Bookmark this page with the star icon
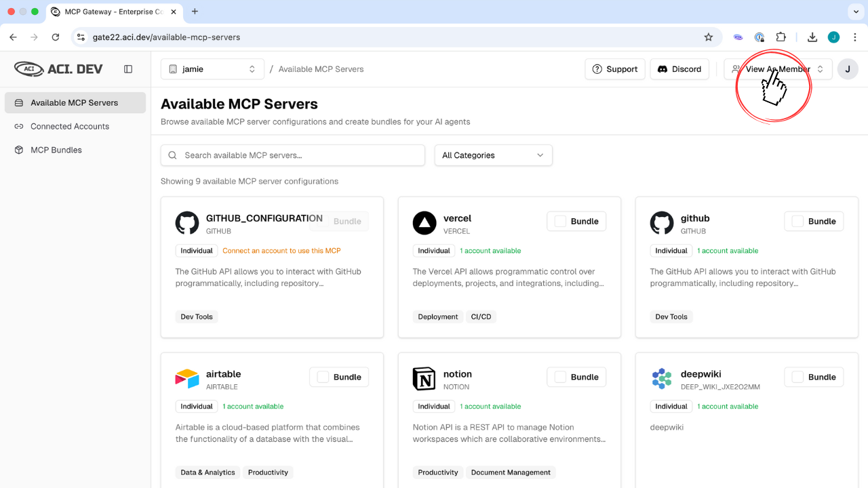Image resolution: width=868 pixels, height=488 pixels. point(709,37)
